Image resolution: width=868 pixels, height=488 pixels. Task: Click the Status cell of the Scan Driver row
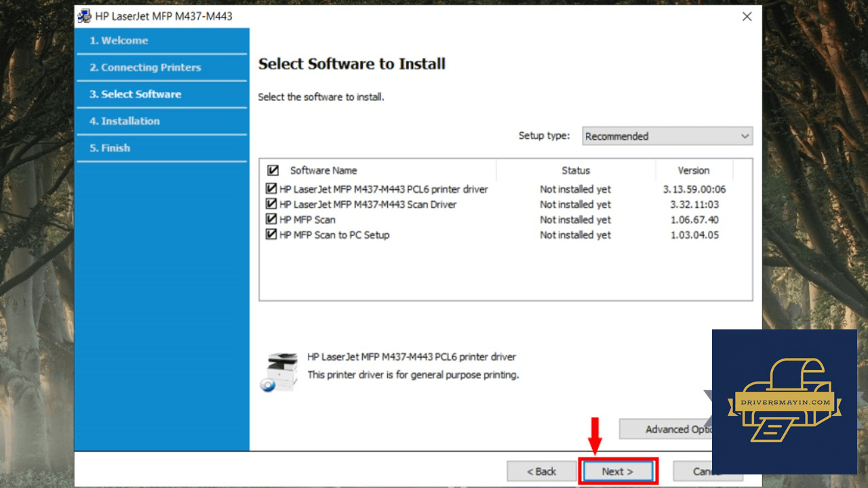click(576, 204)
